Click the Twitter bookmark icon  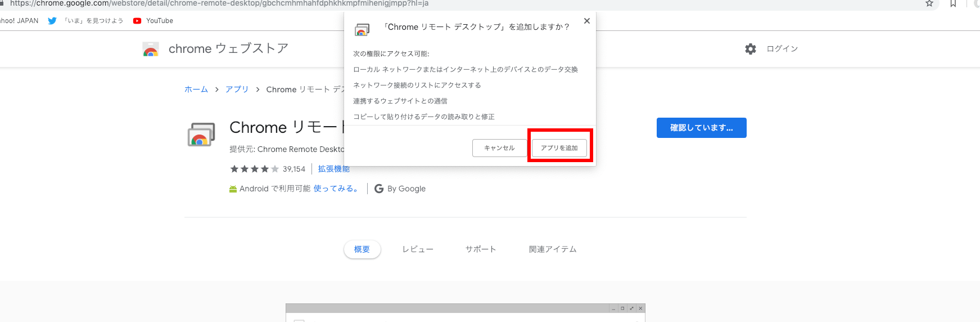coord(52,21)
